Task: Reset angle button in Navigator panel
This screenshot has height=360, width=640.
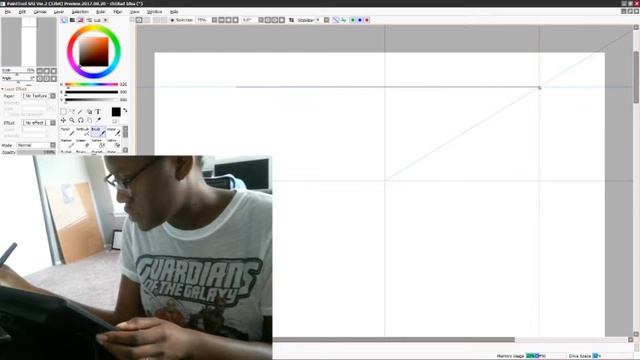Action: pos(53,78)
